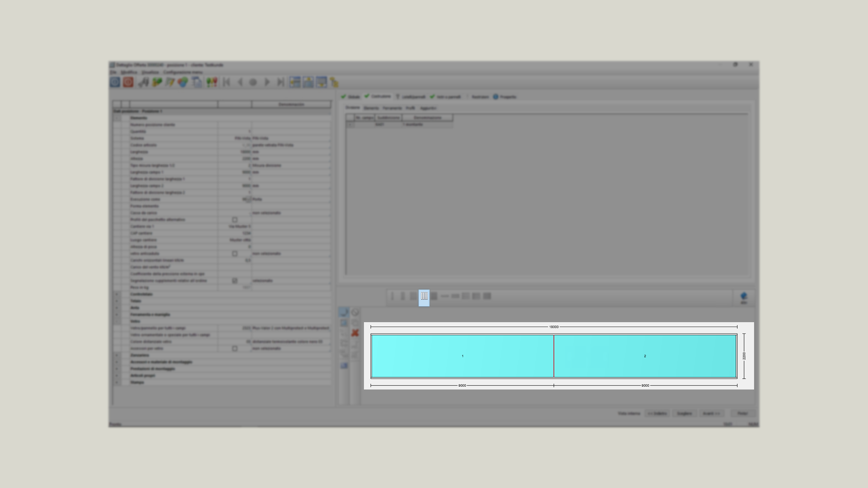Click the red mullion between the fields
Screen dimensions: 868x488
(x=554, y=356)
